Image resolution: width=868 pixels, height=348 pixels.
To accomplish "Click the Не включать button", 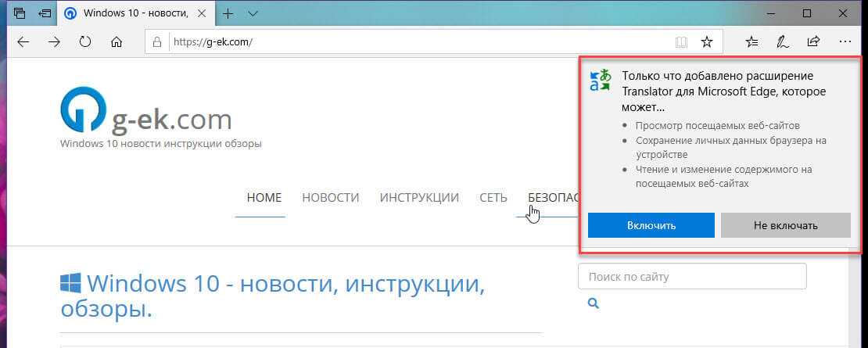I will (786, 225).
